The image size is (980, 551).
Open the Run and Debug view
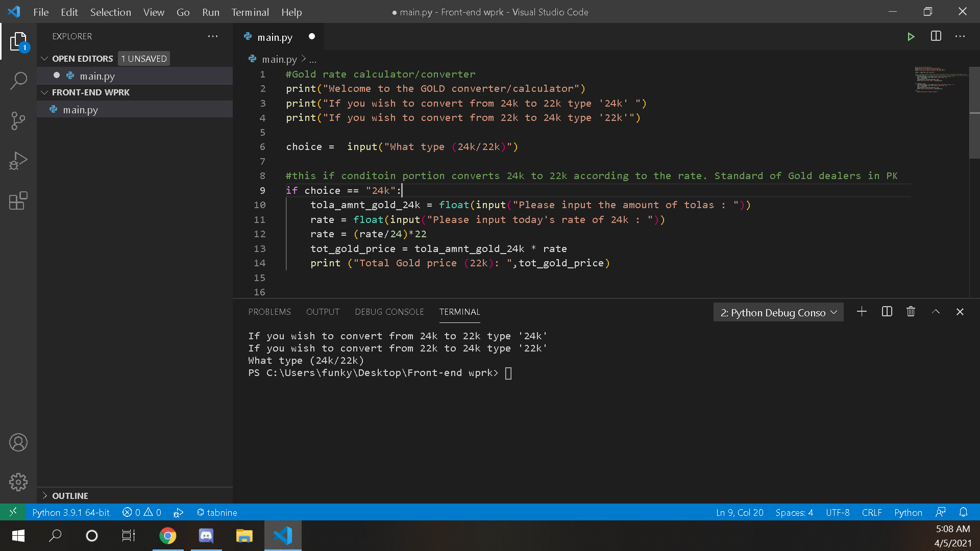point(18,161)
